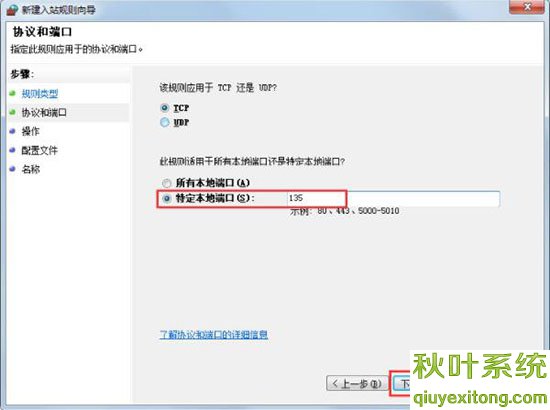This screenshot has width=550, height=410.
Task: Select the UDP radio button
Action: tap(165, 122)
